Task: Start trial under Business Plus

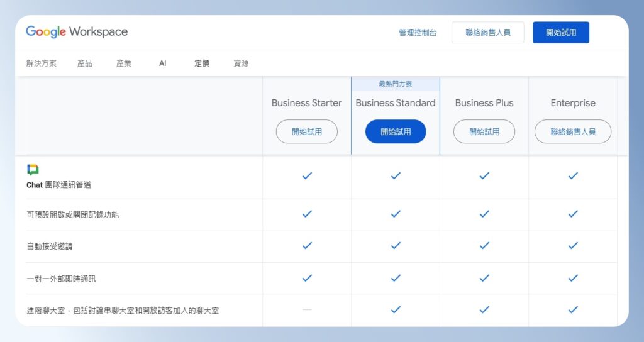Action: tap(484, 131)
